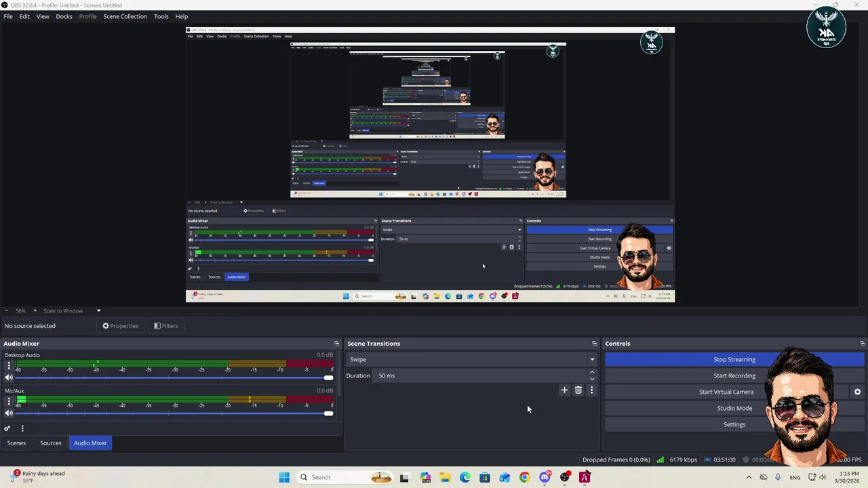
Task: Click the 03:51:00 stream timer
Action: [x=724, y=460]
